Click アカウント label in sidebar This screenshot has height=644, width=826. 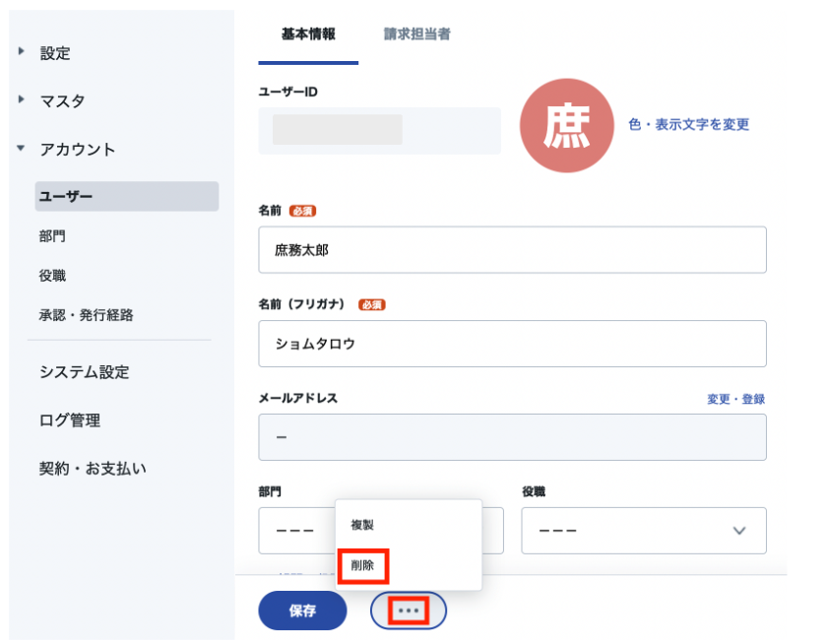point(78,149)
